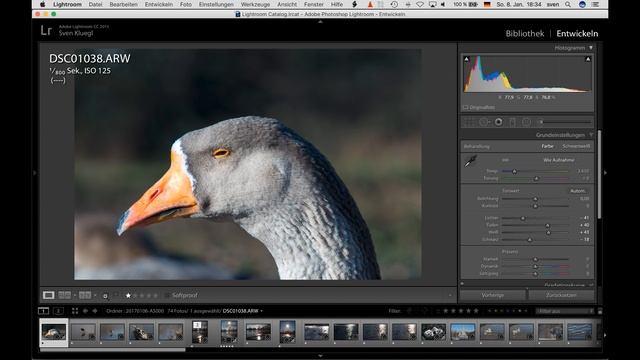
Task: Switch to Entwickeln module
Action: [577, 33]
